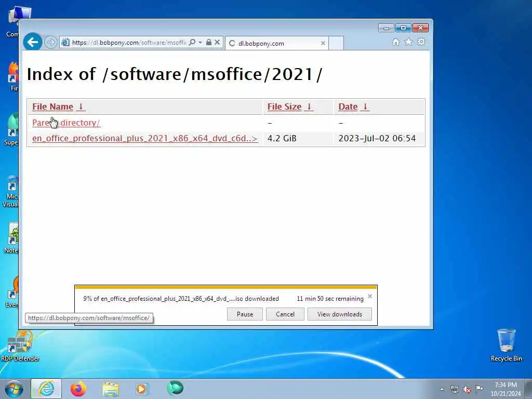Open Windows Media Player taskbar icon
Image resolution: width=532 pixels, height=399 pixels.
pos(142,389)
